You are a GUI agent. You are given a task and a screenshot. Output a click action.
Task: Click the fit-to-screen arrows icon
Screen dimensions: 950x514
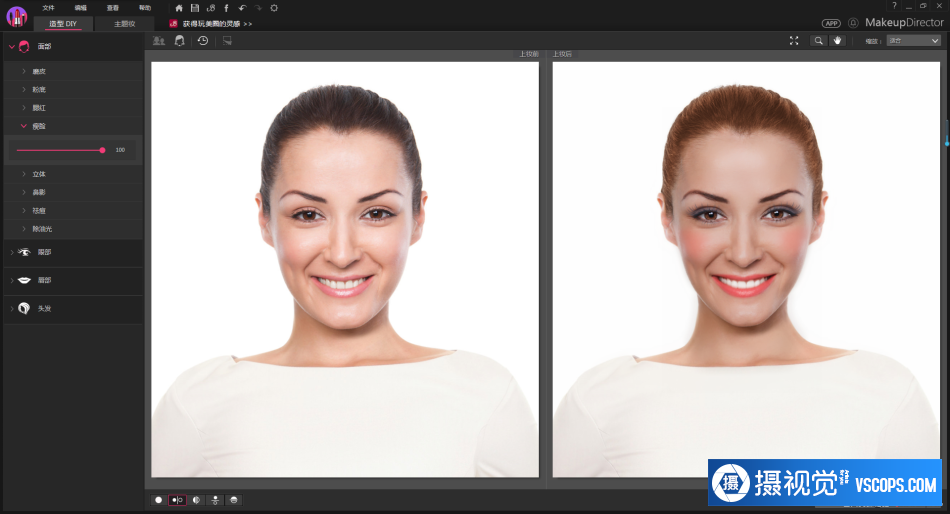point(794,41)
